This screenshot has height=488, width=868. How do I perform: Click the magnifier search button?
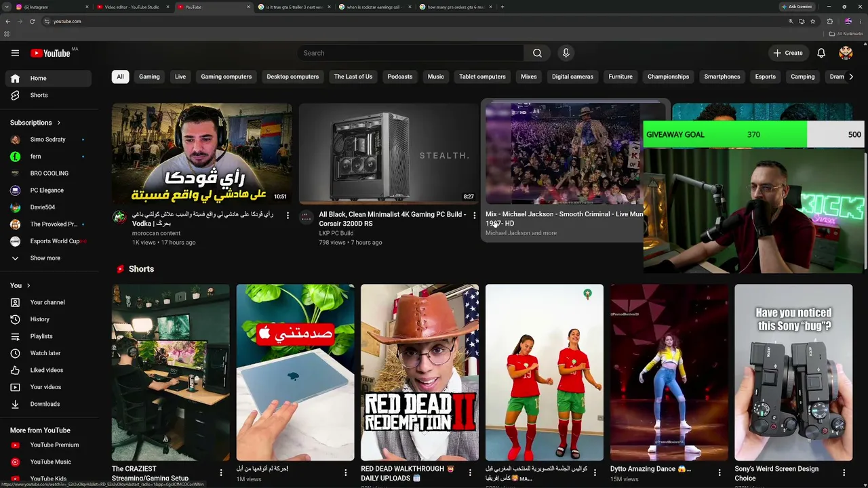click(537, 53)
